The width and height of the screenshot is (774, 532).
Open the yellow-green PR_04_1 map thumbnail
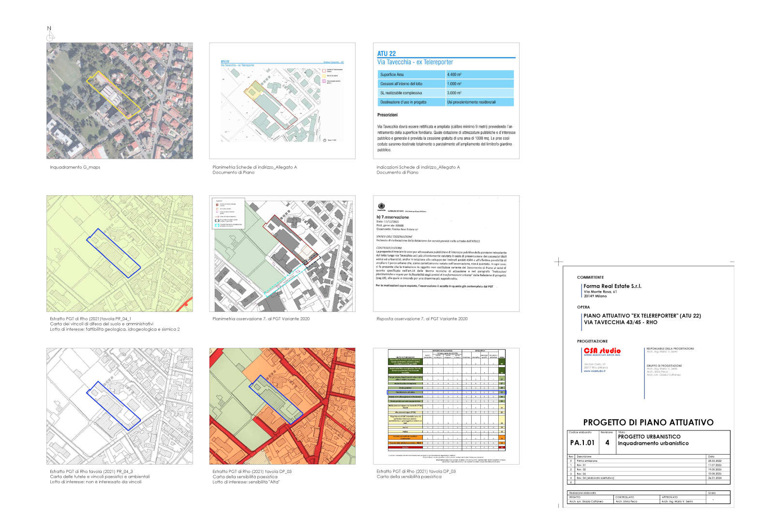tap(119, 253)
